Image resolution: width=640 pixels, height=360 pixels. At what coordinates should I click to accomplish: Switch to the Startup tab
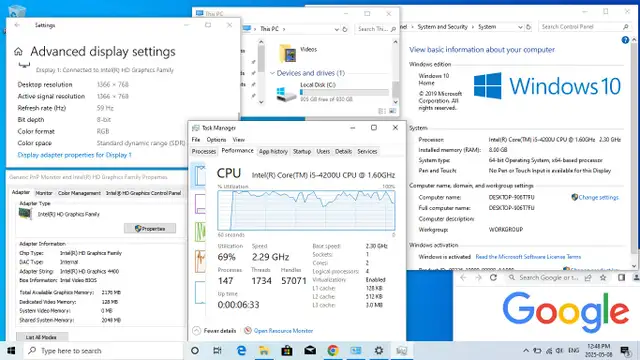click(302, 151)
